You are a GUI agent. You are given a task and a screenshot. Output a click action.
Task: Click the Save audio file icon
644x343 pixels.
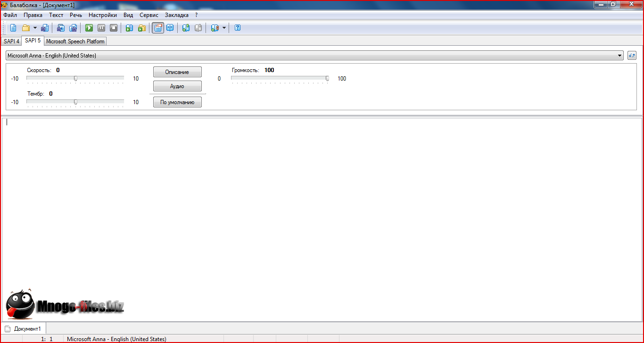pos(61,28)
